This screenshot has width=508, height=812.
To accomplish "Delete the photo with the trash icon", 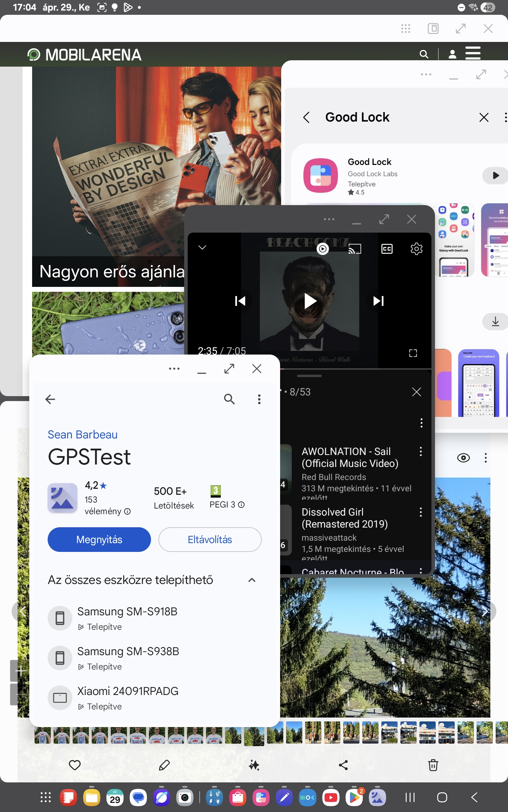I will coord(433,765).
